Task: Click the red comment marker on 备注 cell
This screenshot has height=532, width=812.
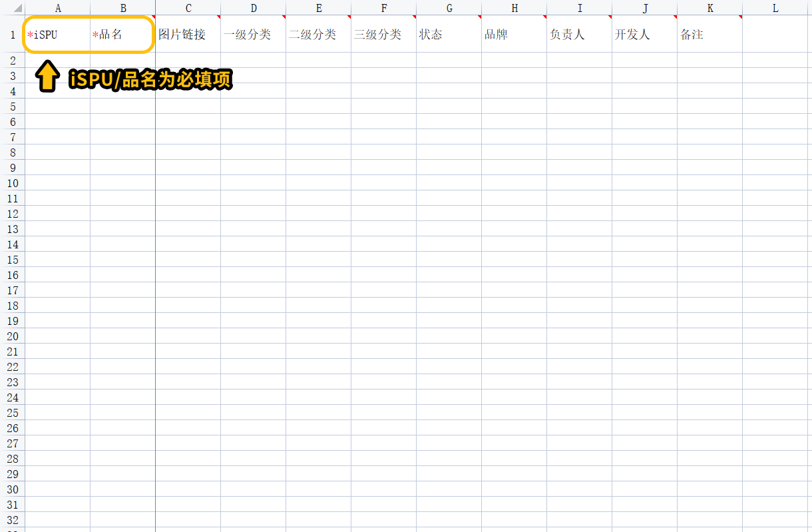Action: pyautogui.click(x=740, y=17)
